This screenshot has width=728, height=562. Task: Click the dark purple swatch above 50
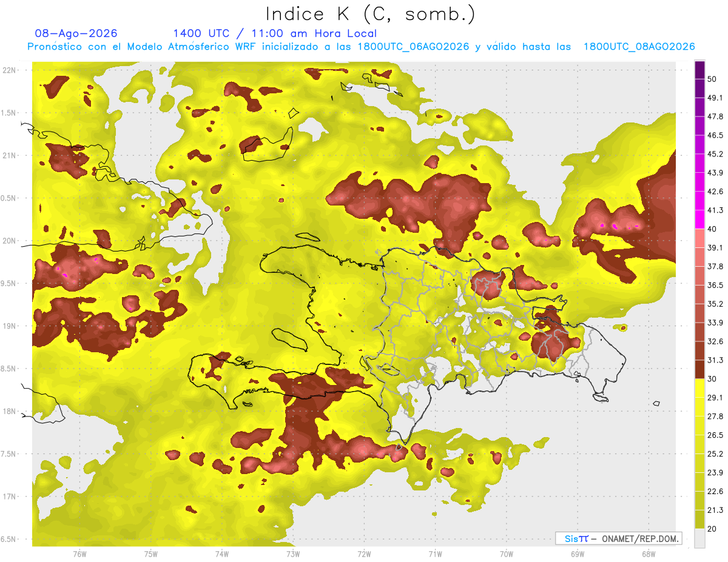tap(699, 70)
